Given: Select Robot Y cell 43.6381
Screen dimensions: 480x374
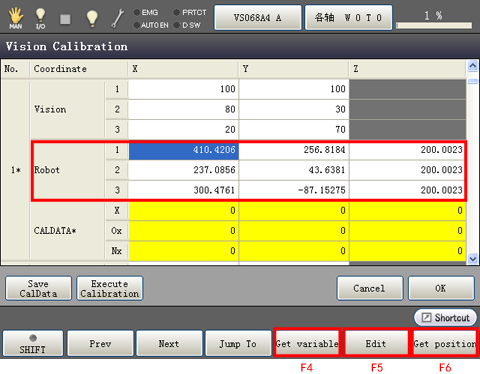Looking at the screenshot, I should click(x=294, y=170).
